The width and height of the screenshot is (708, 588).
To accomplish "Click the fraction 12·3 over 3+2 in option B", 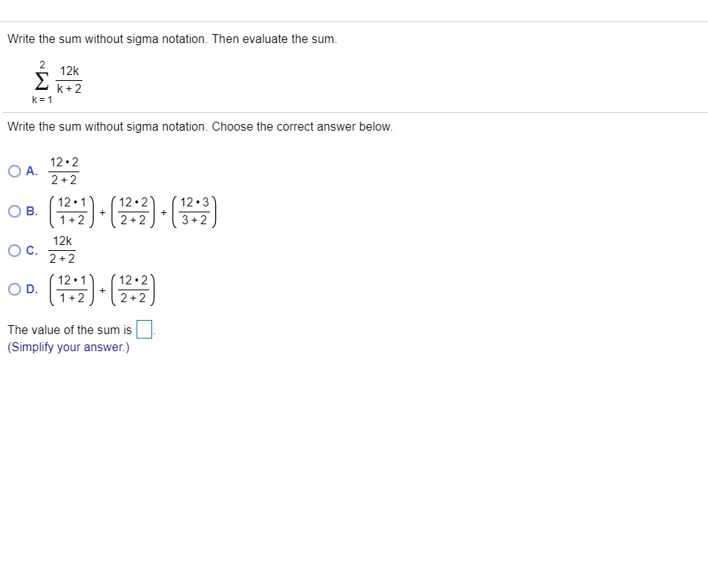I will click(195, 211).
